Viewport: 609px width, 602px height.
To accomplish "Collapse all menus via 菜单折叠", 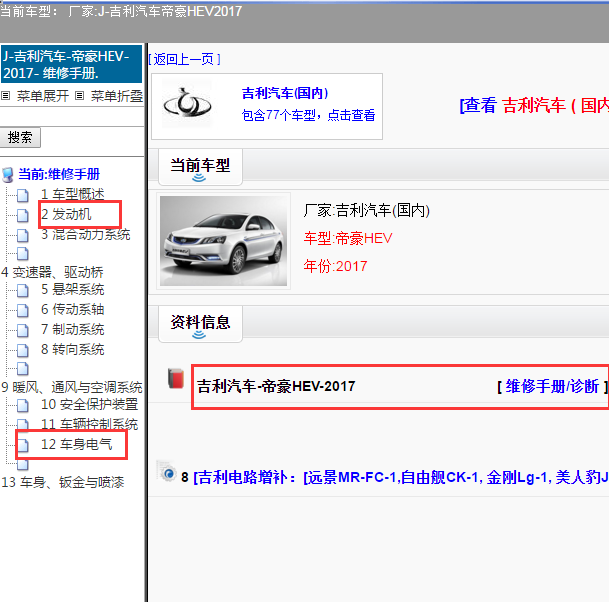I will tap(117, 96).
